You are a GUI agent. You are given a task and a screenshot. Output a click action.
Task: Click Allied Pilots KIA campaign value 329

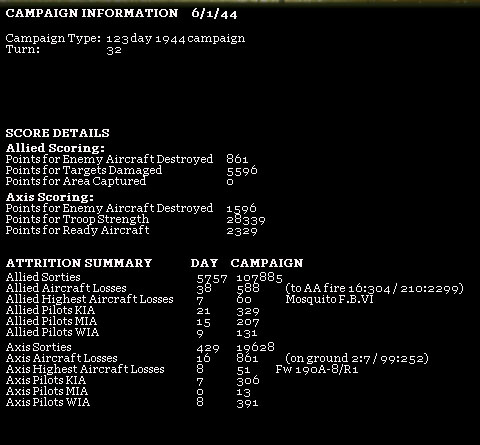click(x=248, y=311)
